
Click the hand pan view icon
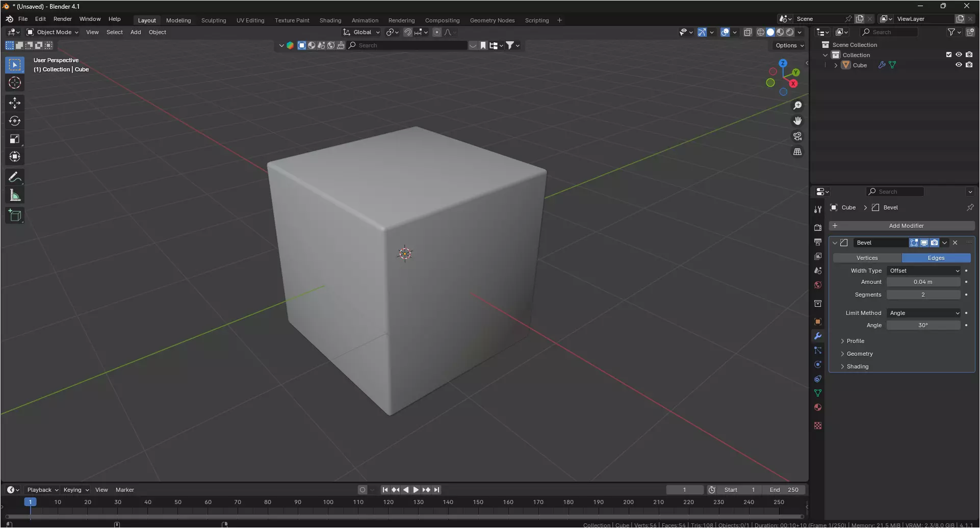pos(797,121)
